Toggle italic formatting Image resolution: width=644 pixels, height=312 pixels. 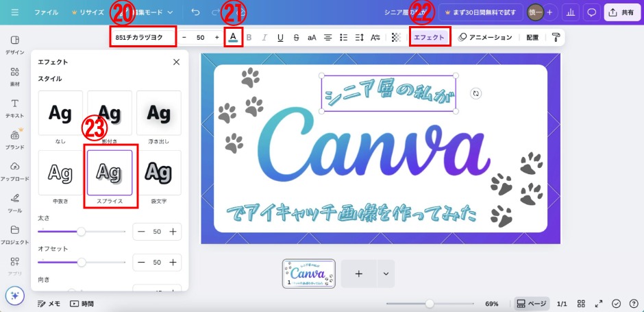[x=264, y=38]
